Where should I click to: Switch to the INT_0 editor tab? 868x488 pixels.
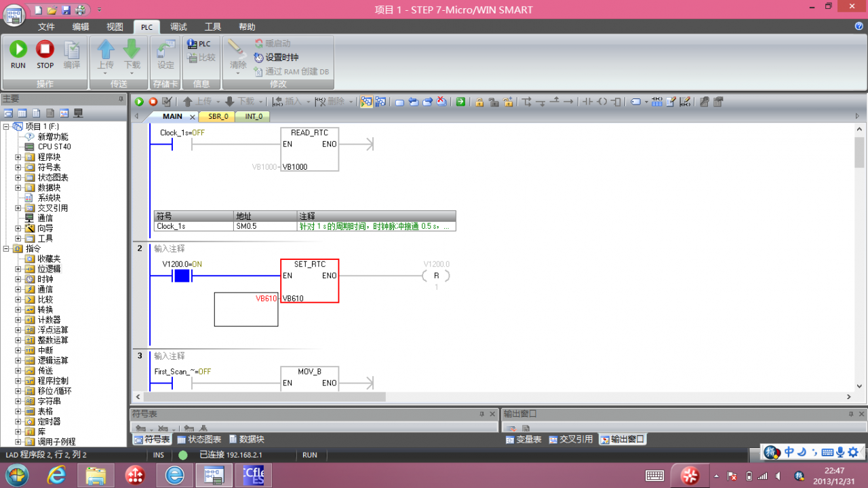pos(254,117)
